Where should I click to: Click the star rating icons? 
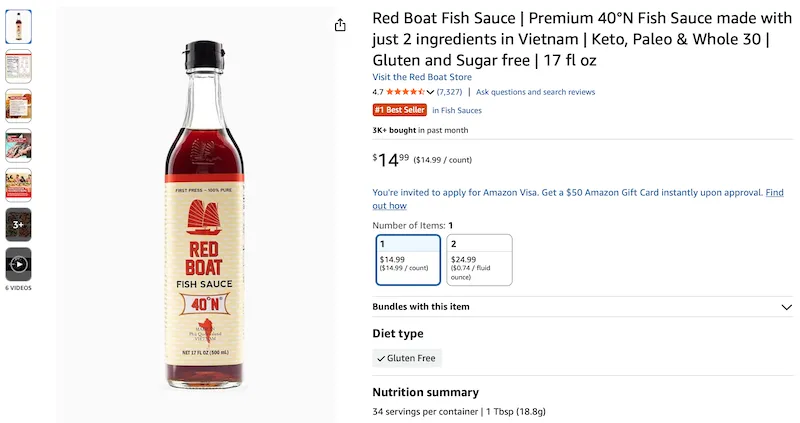[405, 92]
